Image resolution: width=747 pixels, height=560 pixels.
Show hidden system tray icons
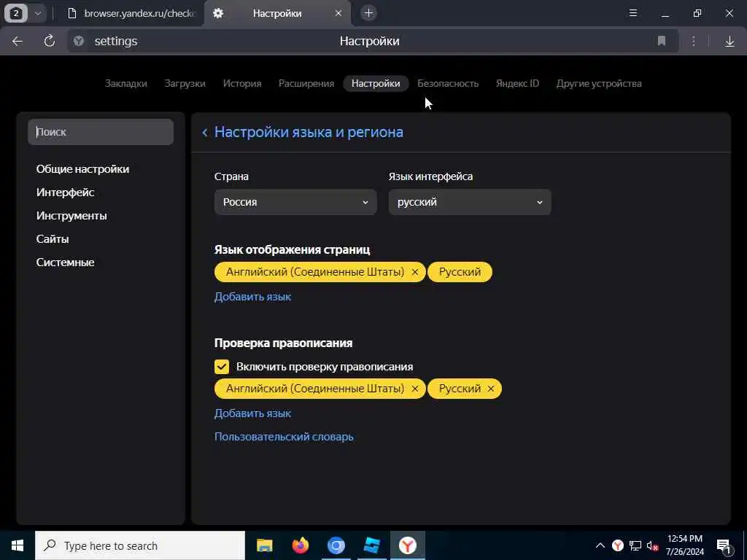600,545
